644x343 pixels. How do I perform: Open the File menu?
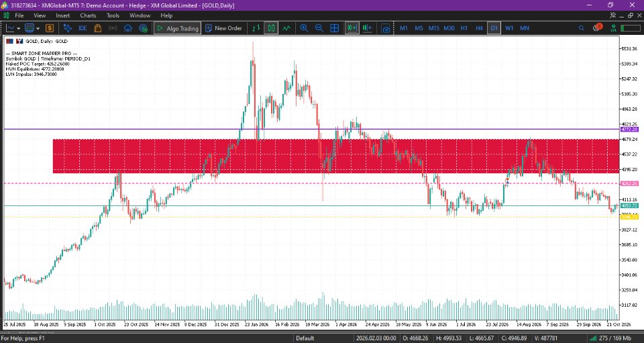pyautogui.click(x=19, y=15)
